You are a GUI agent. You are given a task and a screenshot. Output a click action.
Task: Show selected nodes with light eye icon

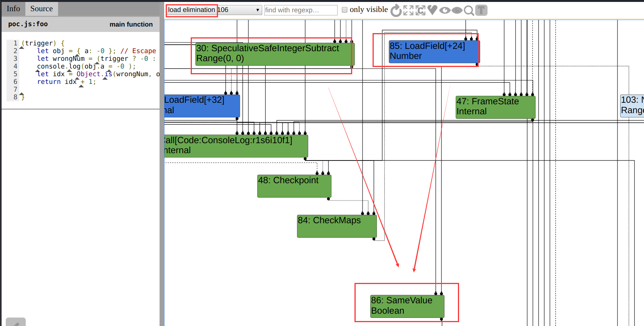coord(445,10)
